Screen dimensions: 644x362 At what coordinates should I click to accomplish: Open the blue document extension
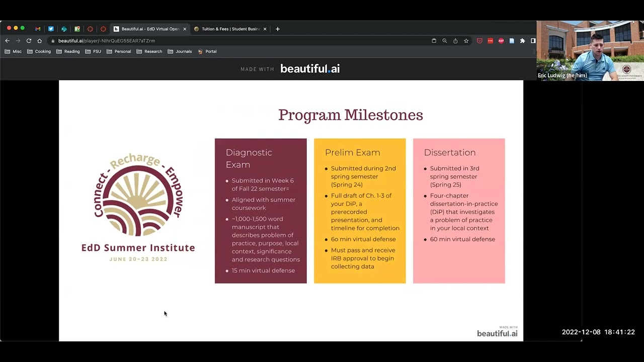[x=512, y=41]
